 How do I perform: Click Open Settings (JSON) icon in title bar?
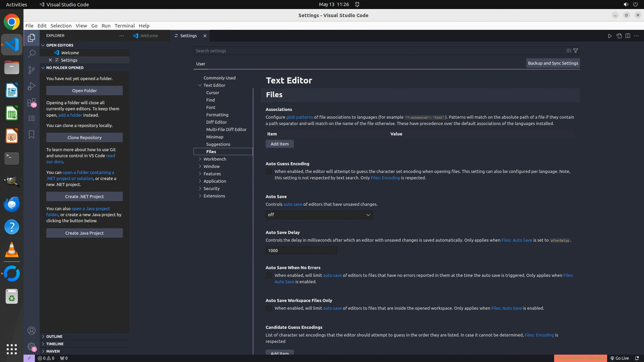click(619, 36)
